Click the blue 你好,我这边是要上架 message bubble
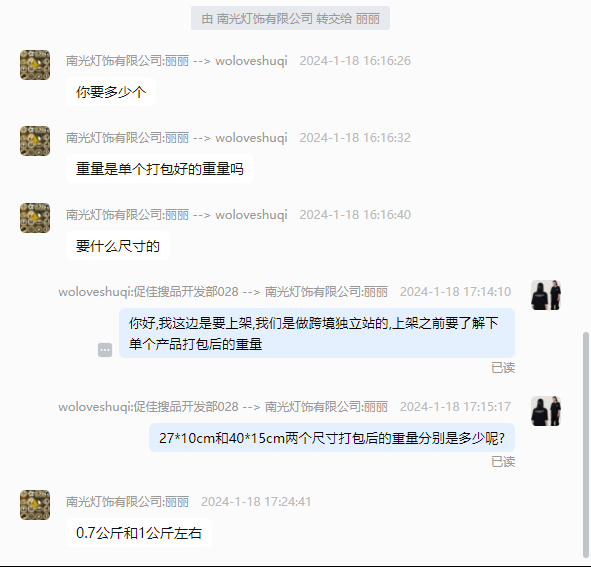This screenshot has width=591, height=567. point(317,333)
